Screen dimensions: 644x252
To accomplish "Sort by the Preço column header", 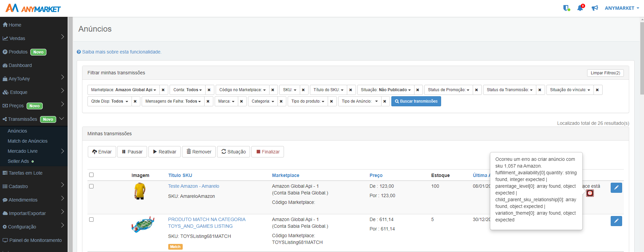I will (x=376, y=175).
